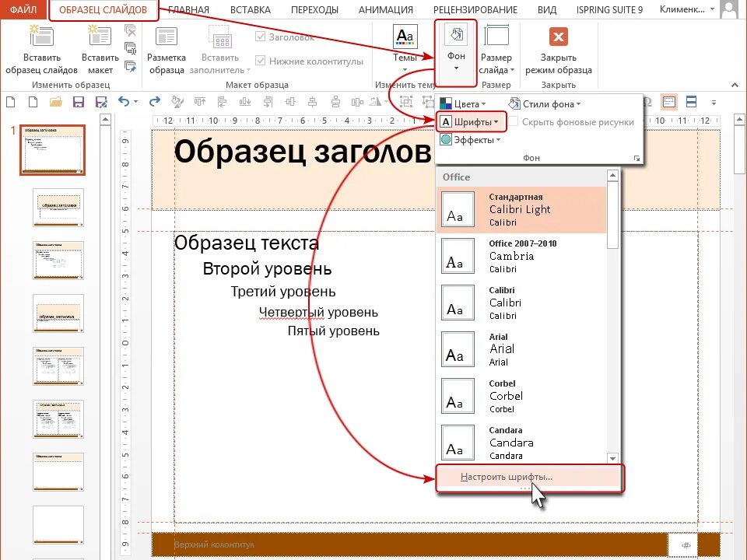Click the user account avatar icon
The width and height of the screenshot is (747, 560).
tap(729, 9)
